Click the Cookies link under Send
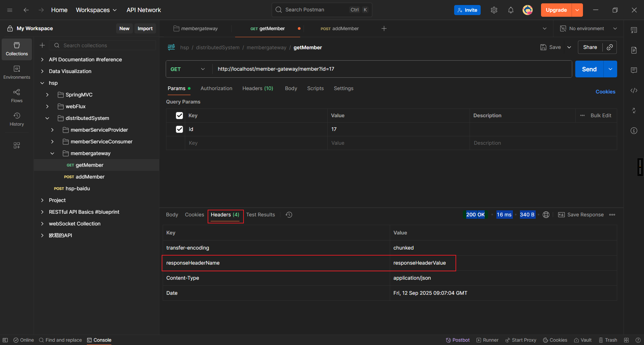 coord(605,92)
